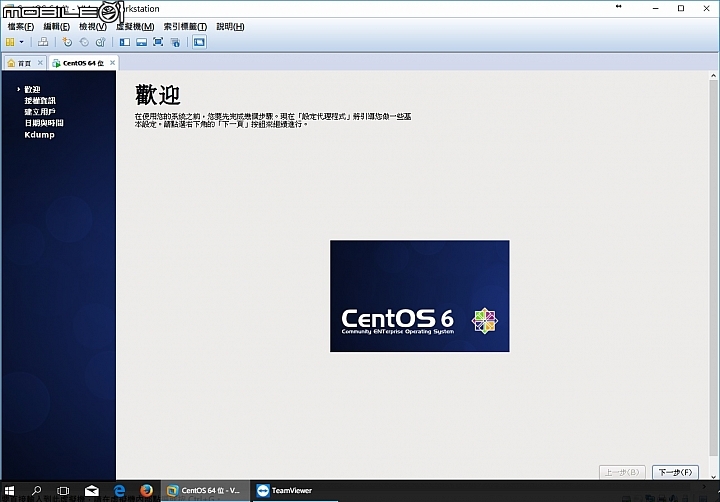
Task: Click the 歡迎 page heading
Action: 158,95
